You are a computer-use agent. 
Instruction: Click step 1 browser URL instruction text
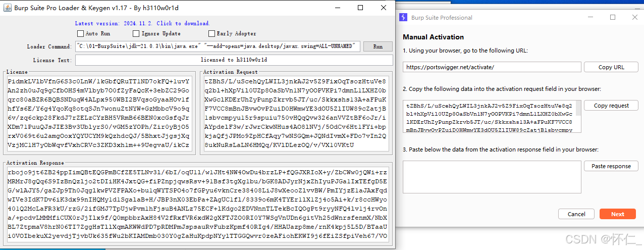click(x=465, y=51)
